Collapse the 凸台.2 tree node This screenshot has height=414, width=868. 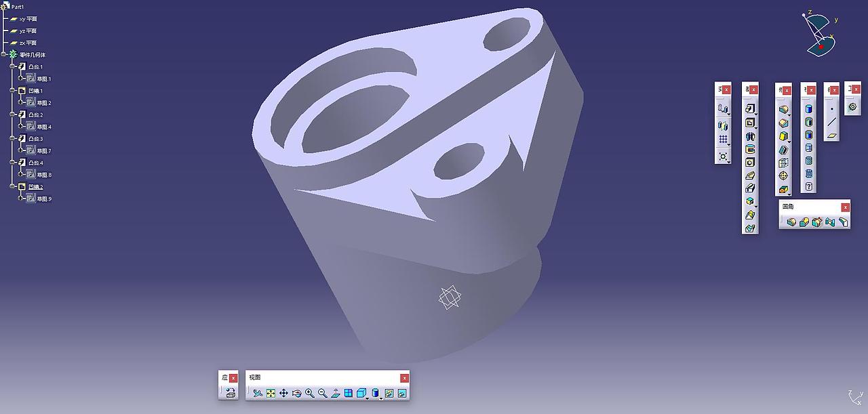pos(13,115)
